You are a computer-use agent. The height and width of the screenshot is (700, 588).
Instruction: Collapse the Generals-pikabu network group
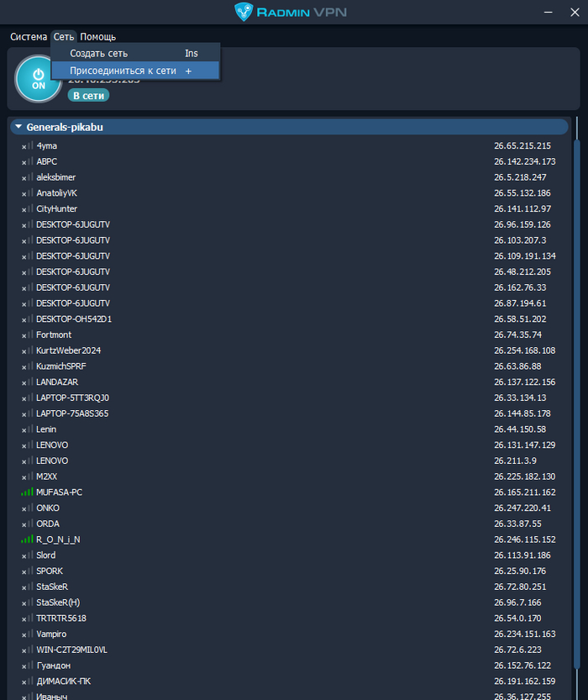[x=18, y=127]
